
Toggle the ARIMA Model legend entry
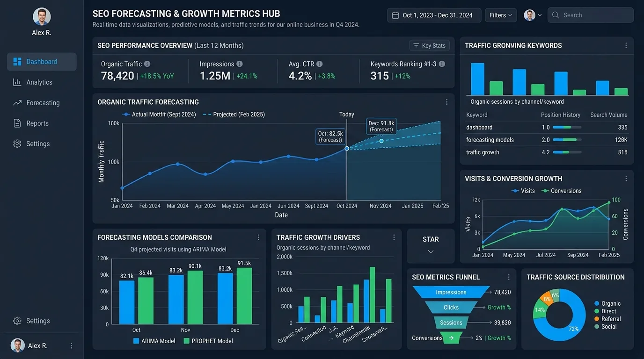tap(154, 341)
